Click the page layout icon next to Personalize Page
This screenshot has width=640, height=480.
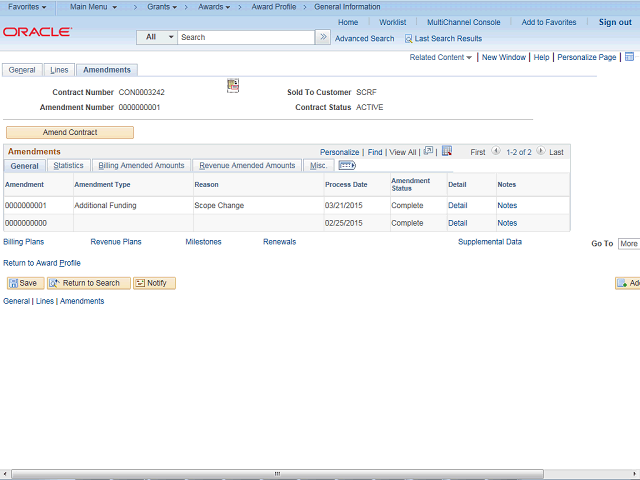click(629, 57)
